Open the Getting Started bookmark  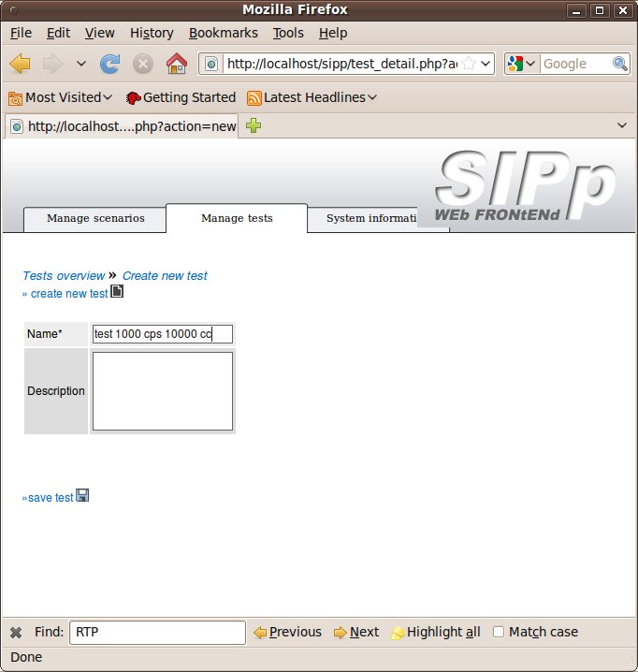[x=181, y=97]
